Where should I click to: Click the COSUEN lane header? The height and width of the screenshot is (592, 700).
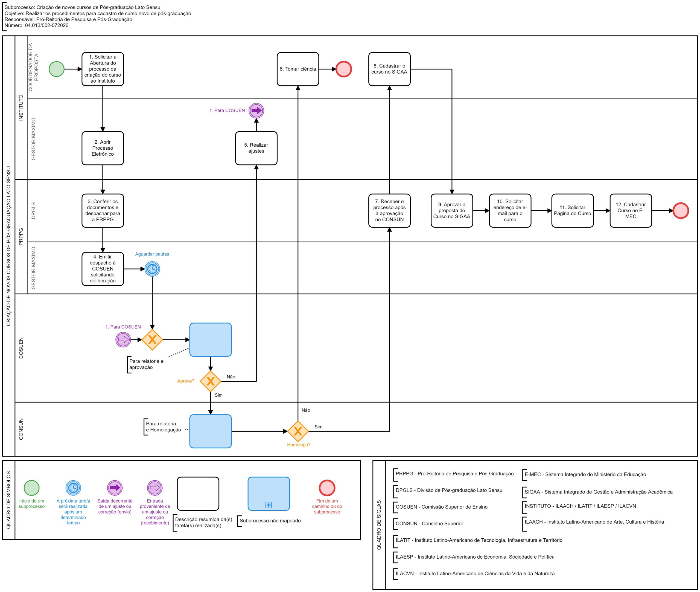[21, 348]
